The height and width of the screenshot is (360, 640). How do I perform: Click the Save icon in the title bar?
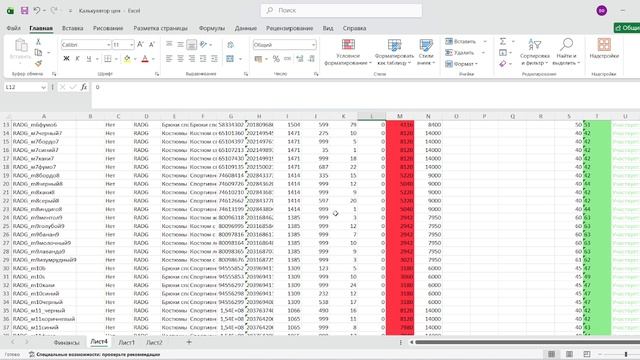(24, 11)
